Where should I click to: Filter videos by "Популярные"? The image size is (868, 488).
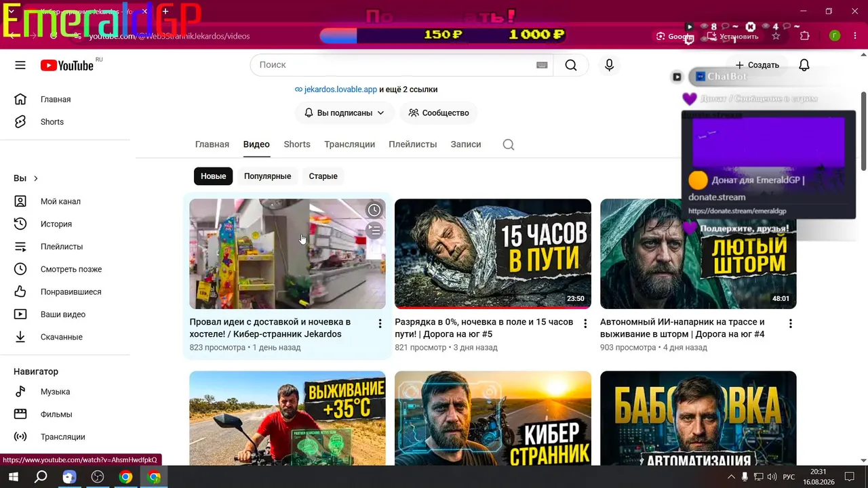tap(267, 176)
